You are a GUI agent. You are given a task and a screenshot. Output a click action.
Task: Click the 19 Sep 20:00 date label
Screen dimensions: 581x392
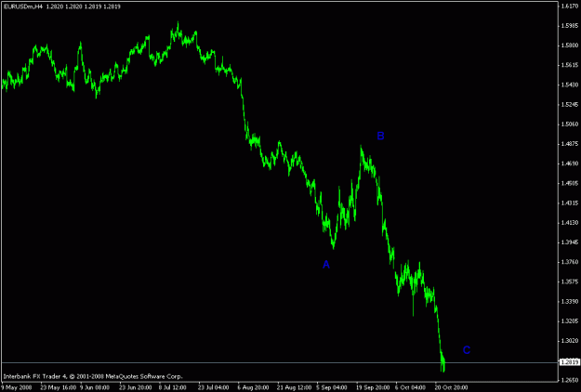[373, 387]
